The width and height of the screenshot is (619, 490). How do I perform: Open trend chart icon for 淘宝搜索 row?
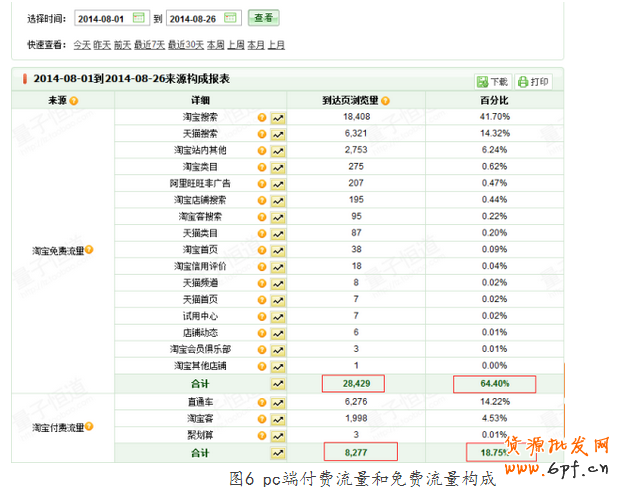278,117
